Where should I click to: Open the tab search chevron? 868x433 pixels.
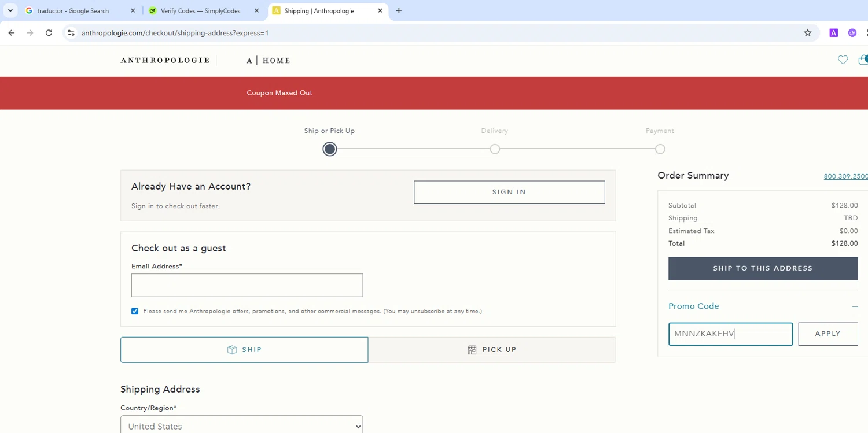[x=10, y=10]
